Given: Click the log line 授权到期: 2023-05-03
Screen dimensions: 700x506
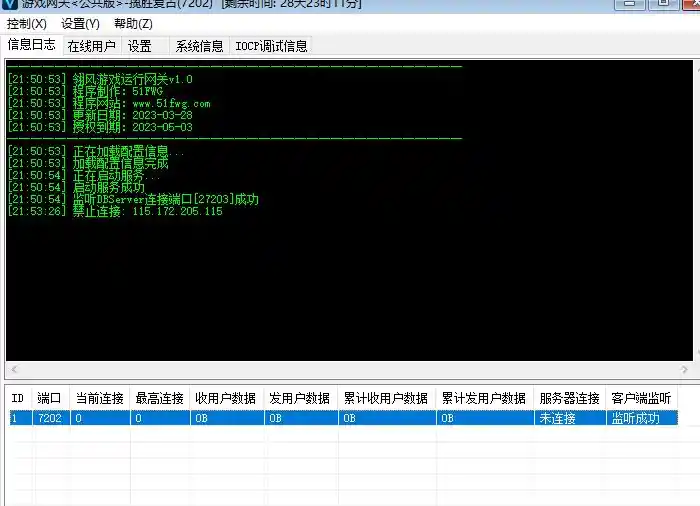Looking at the screenshot, I should coord(100,127).
